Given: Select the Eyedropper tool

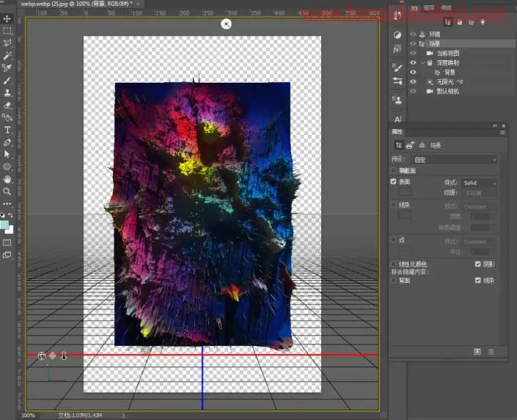Looking at the screenshot, I should point(7,68).
